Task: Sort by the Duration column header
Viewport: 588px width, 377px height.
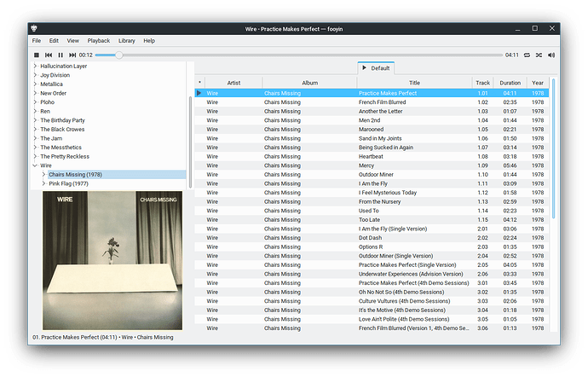Action: coord(510,83)
